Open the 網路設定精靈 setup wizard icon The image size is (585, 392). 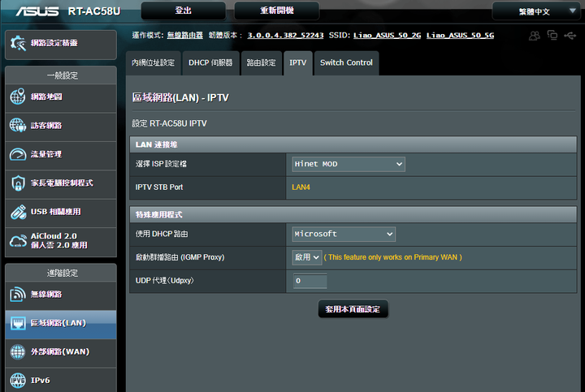(18, 43)
